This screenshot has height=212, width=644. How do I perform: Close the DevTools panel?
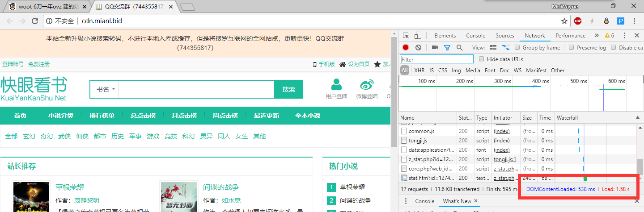click(x=636, y=36)
